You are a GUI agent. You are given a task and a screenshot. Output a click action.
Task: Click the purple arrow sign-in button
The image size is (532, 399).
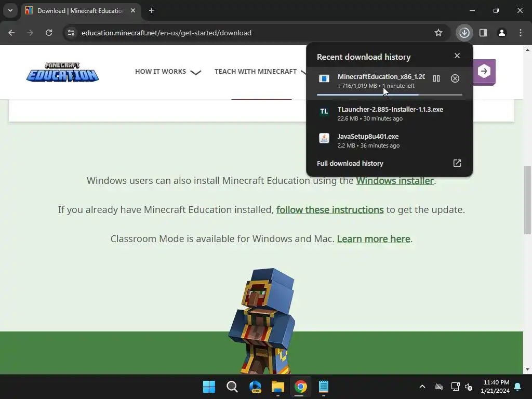[x=484, y=72]
